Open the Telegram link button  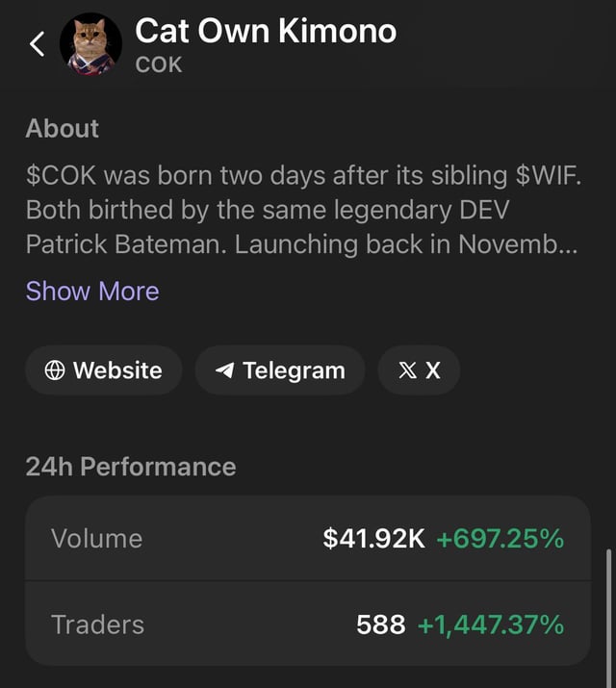click(280, 370)
